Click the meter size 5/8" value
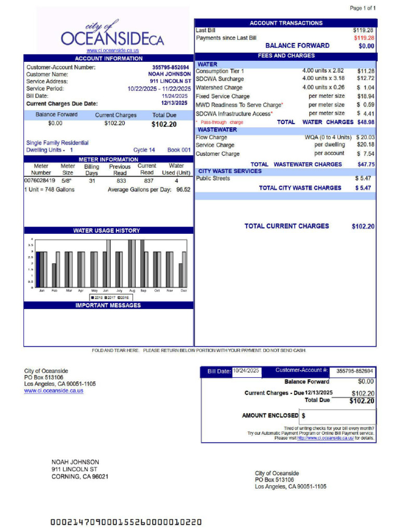Image resolution: width=399 pixels, height=532 pixels. pos(66,181)
